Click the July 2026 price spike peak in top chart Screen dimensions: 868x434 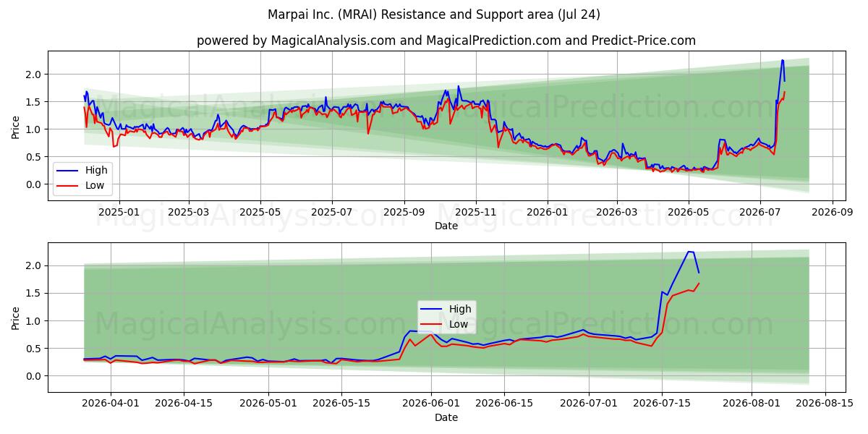(x=782, y=61)
